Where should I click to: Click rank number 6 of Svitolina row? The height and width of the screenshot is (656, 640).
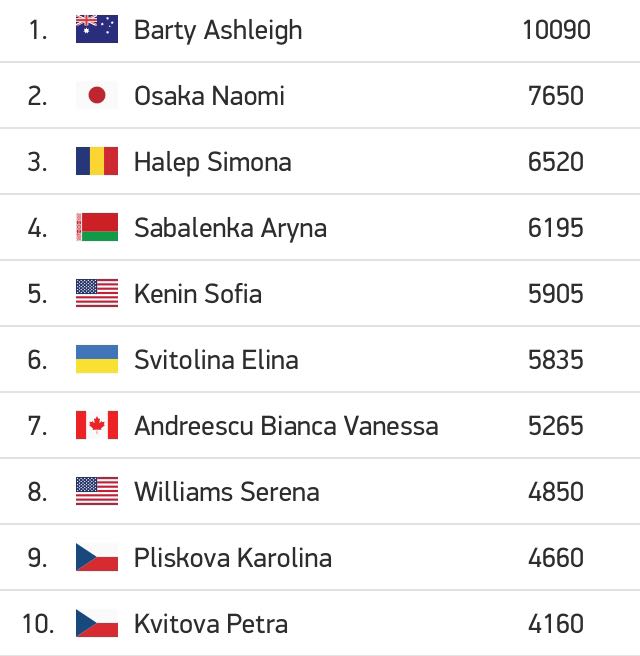pyautogui.click(x=37, y=360)
